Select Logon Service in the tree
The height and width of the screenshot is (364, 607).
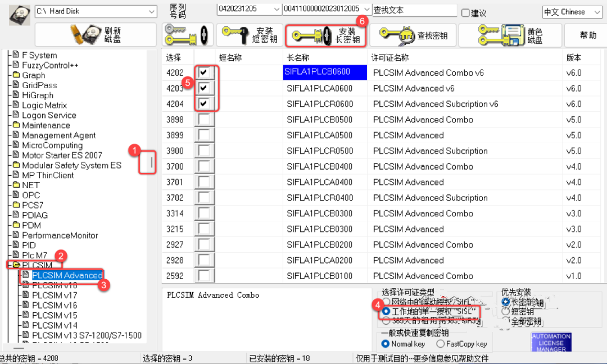pyautogui.click(x=49, y=115)
